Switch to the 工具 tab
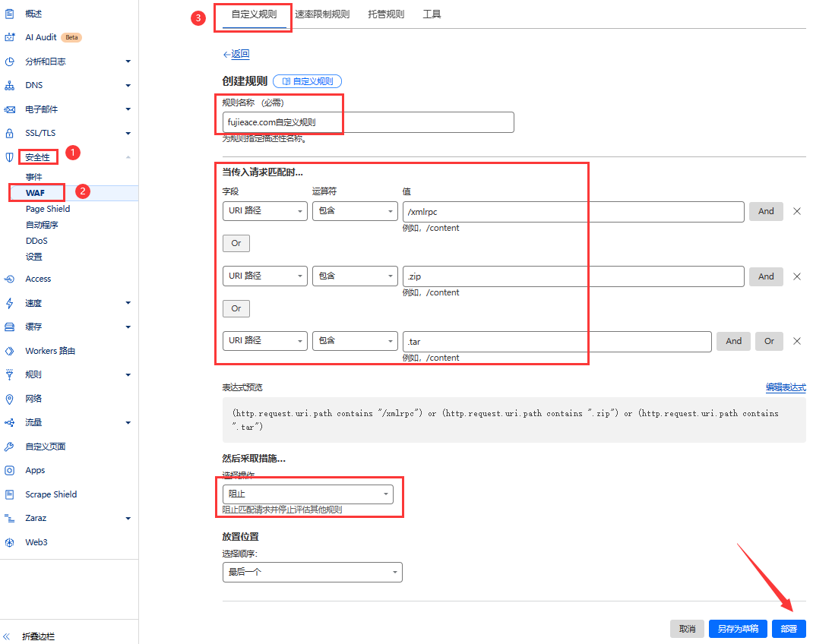The width and height of the screenshot is (813, 644). pyautogui.click(x=432, y=14)
